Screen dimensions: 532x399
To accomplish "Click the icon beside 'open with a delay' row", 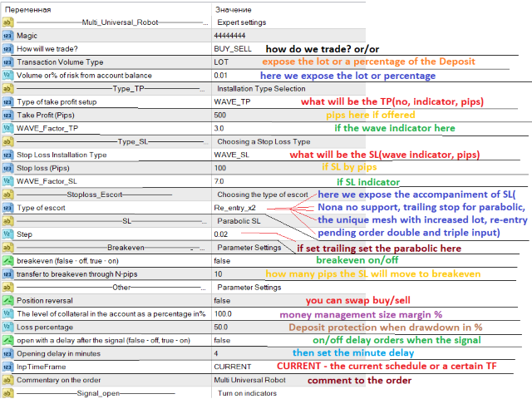I will tap(7, 340).
